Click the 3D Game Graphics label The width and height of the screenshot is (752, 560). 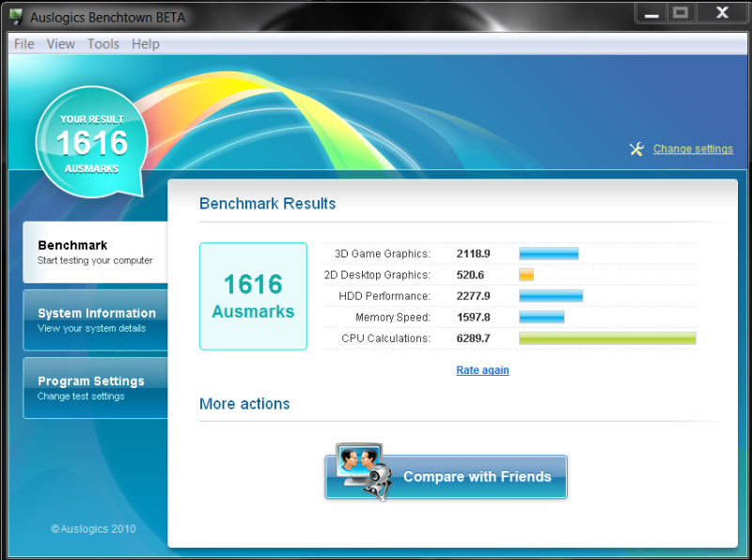383,254
